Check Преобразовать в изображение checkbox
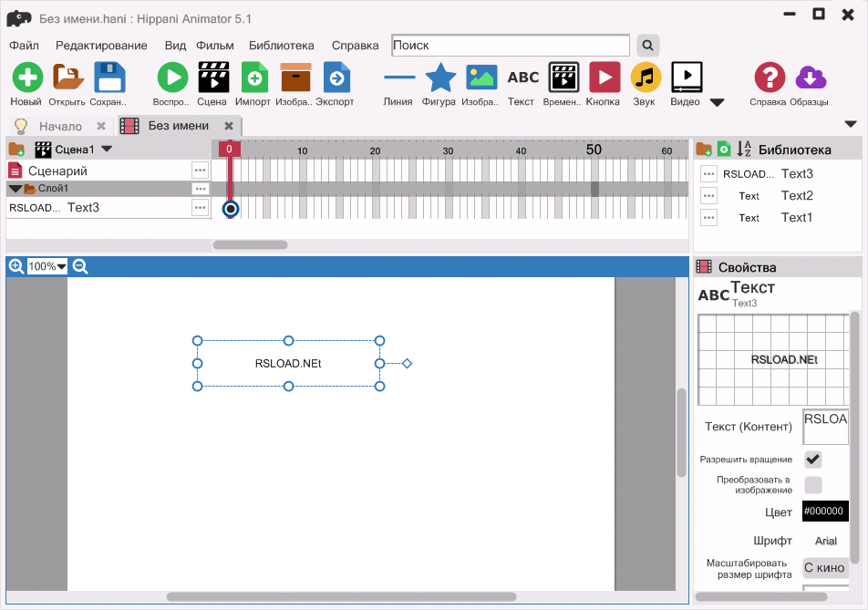Screen dimensions: 868x610 pyautogui.click(x=812, y=485)
